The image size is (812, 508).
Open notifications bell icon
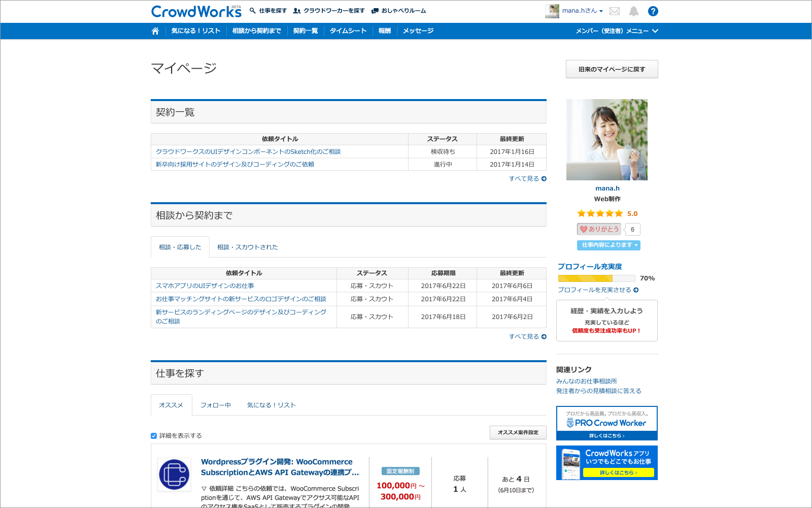[x=634, y=11]
